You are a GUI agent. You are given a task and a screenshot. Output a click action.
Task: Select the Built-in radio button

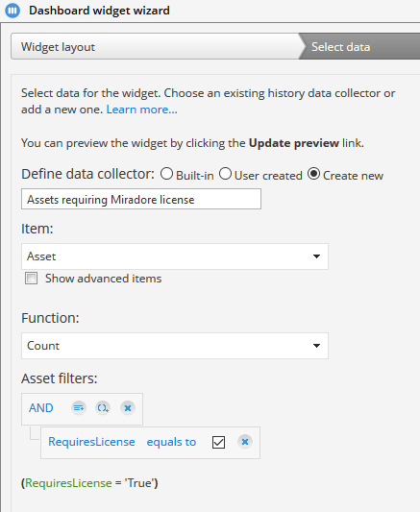coord(166,174)
